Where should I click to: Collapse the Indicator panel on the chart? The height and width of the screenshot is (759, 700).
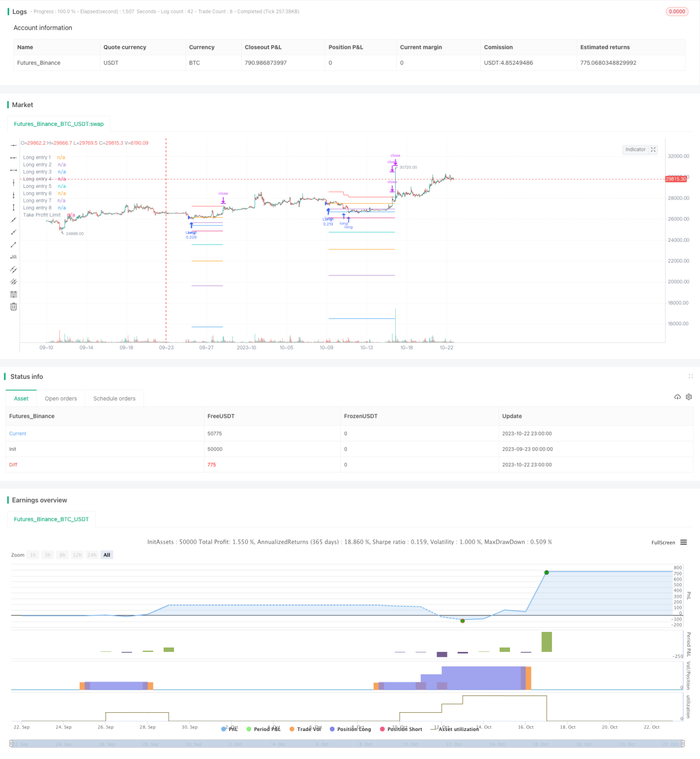[x=653, y=150]
